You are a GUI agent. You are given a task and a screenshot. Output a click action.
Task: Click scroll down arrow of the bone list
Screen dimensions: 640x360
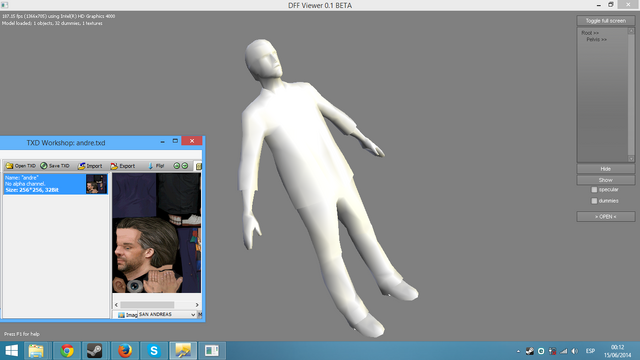[631, 159]
